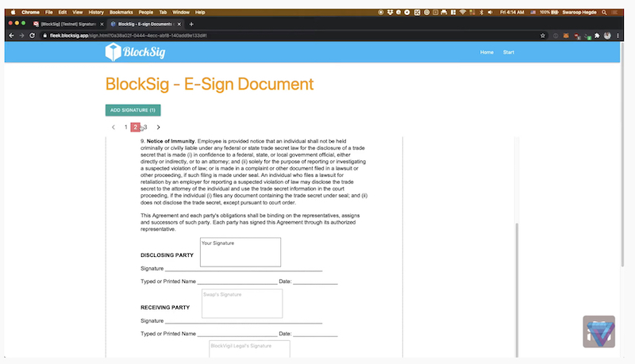The image size is (635, 364).
Task: Select page 2 in pagination
Action: [x=135, y=127]
